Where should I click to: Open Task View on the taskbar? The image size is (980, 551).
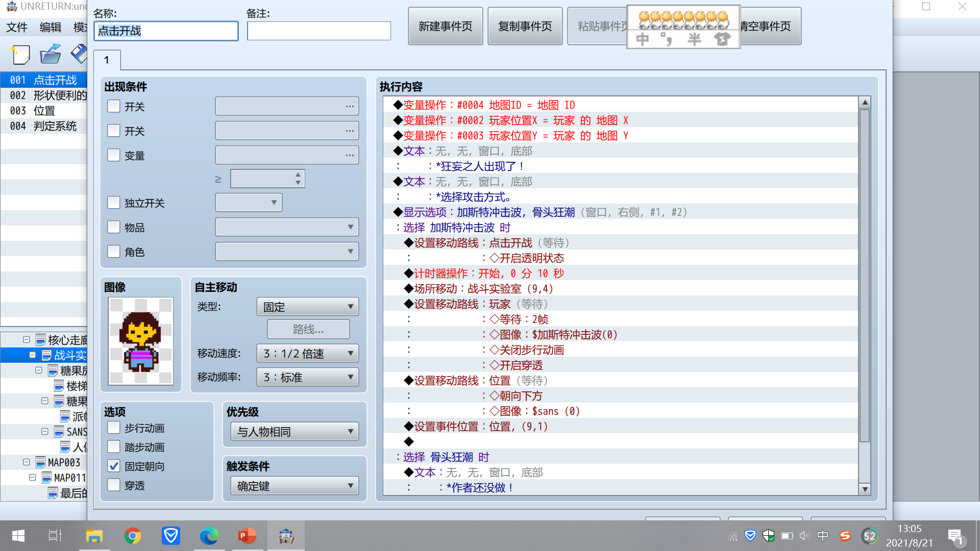point(55,536)
